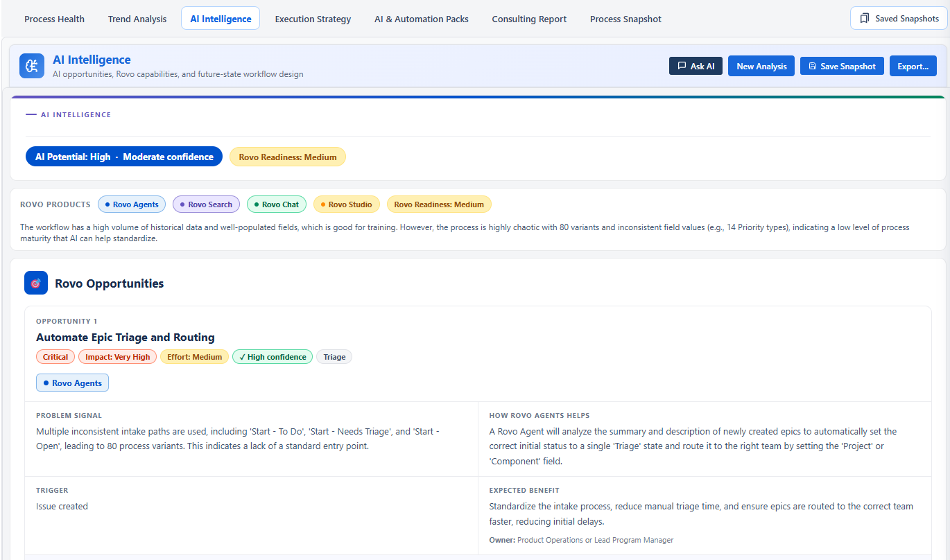950x560 pixels.
Task: Click the AI Intelligence brain icon
Action: coord(32,66)
